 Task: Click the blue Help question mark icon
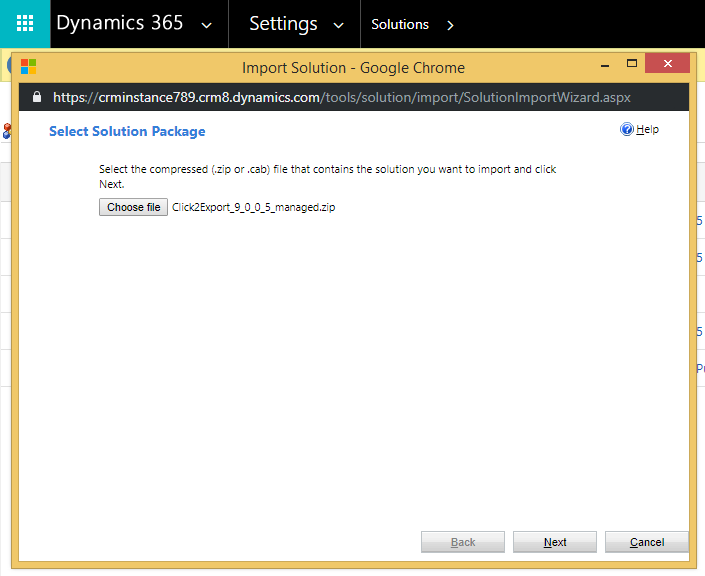click(626, 129)
